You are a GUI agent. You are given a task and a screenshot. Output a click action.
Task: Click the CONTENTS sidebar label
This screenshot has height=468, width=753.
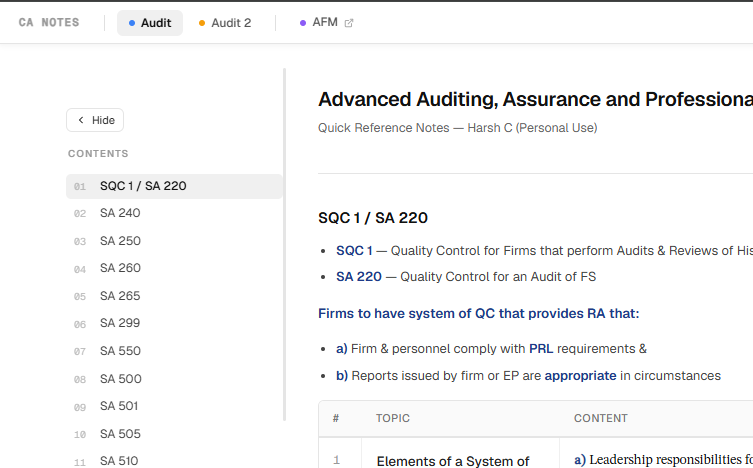98,154
